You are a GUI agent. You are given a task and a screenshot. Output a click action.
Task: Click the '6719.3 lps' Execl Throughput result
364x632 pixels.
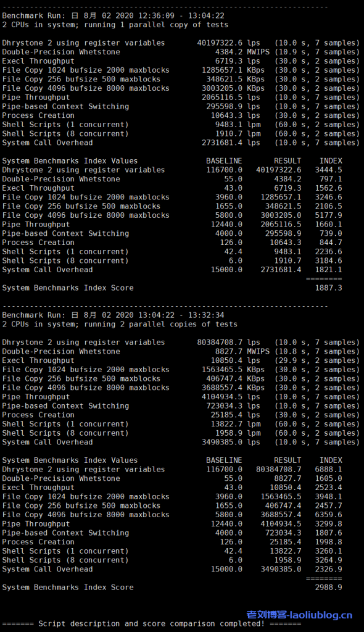pyautogui.click(x=238, y=61)
